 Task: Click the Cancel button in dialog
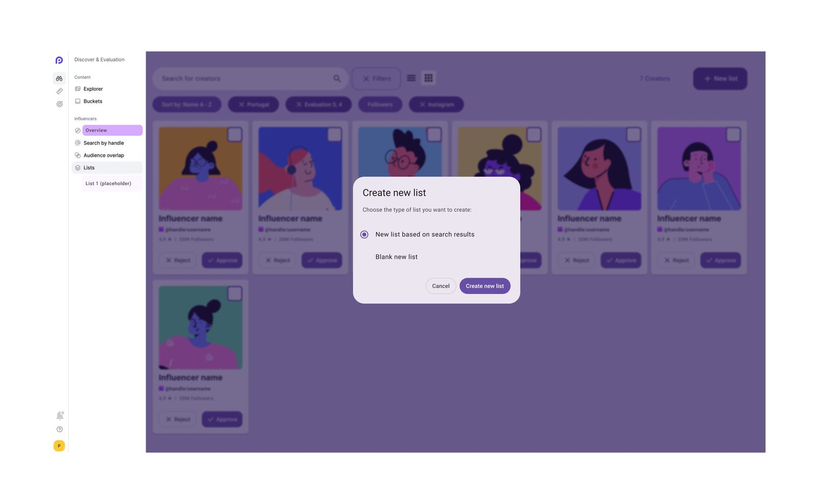(x=441, y=286)
